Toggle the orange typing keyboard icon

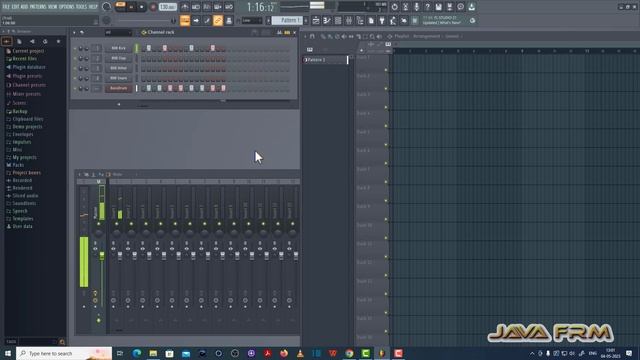point(185,20)
